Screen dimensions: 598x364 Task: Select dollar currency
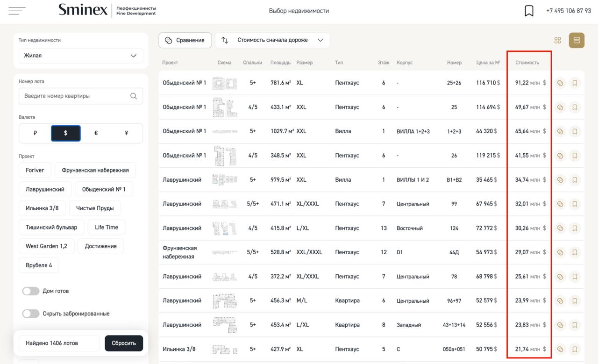(65, 133)
